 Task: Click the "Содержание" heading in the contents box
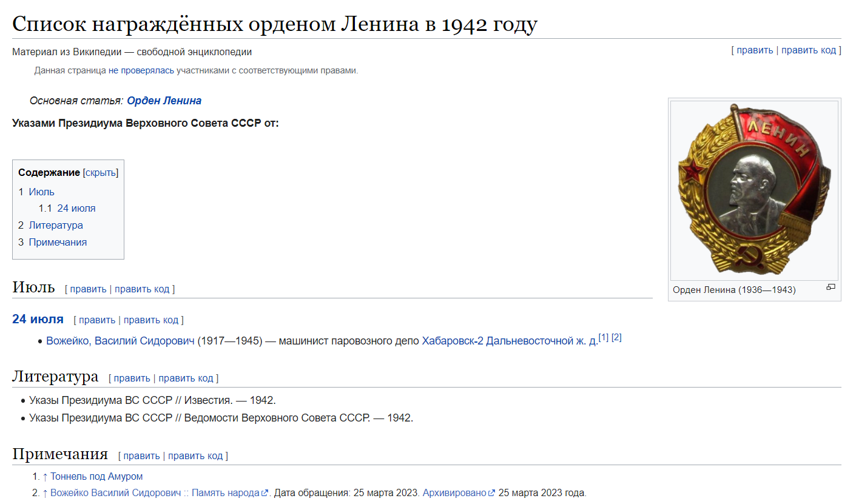click(49, 173)
